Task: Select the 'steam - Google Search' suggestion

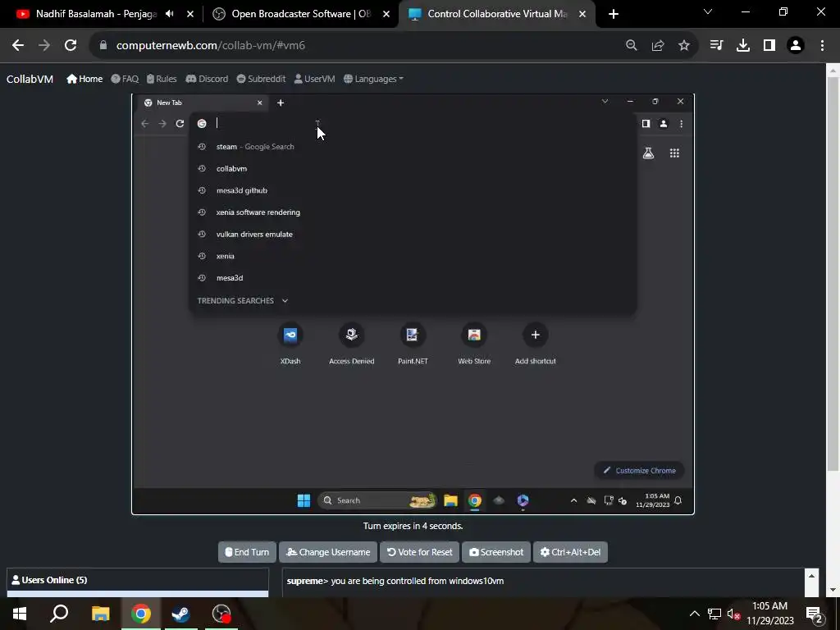Action: (x=413, y=146)
